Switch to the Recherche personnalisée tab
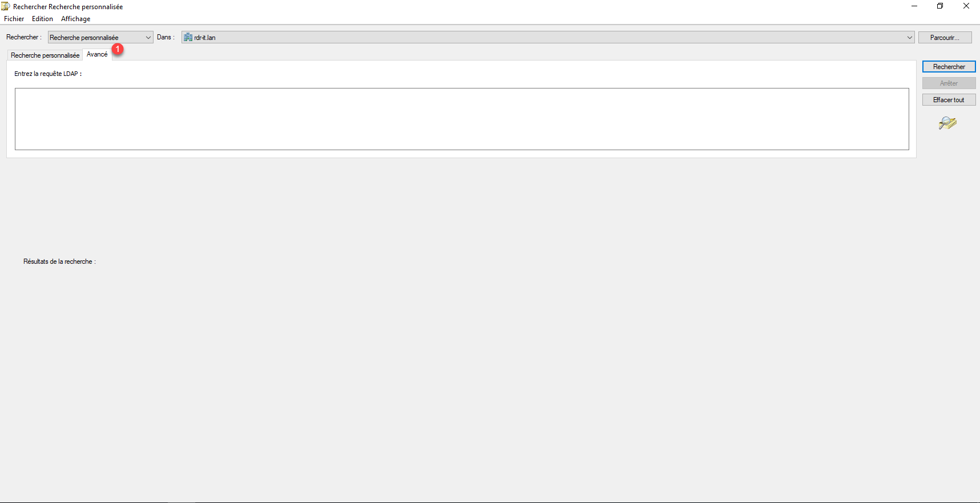 [x=45, y=55]
